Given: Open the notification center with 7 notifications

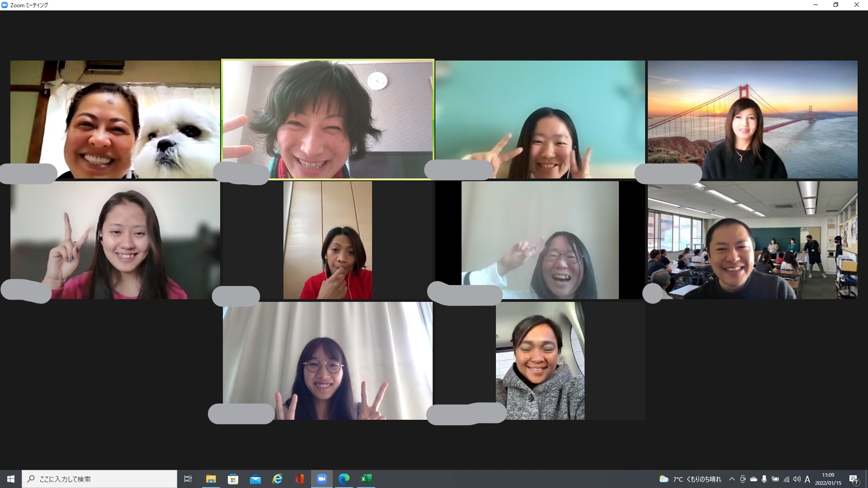Looking at the screenshot, I should [x=854, y=479].
